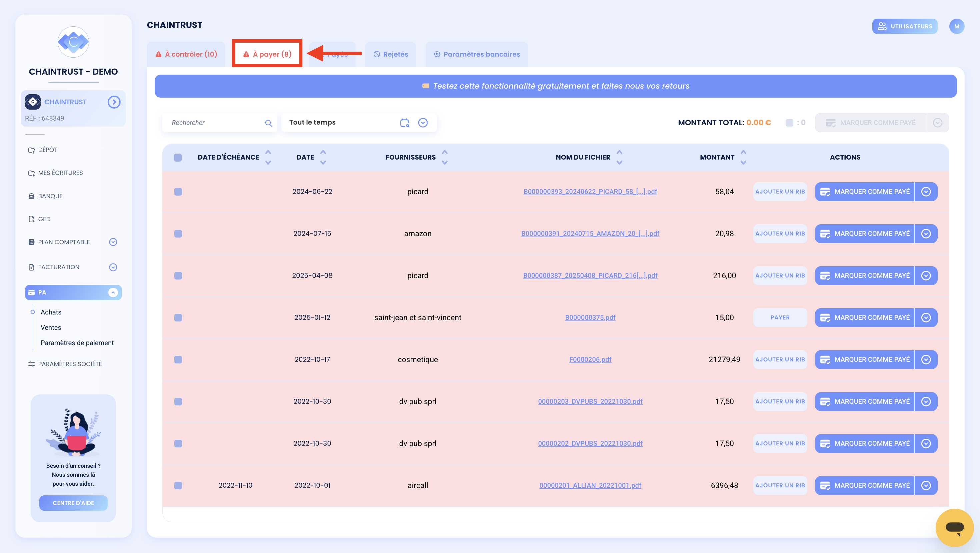This screenshot has width=980, height=553.
Task: Expand the Plan comptable menu chevron
Action: click(113, 242)
